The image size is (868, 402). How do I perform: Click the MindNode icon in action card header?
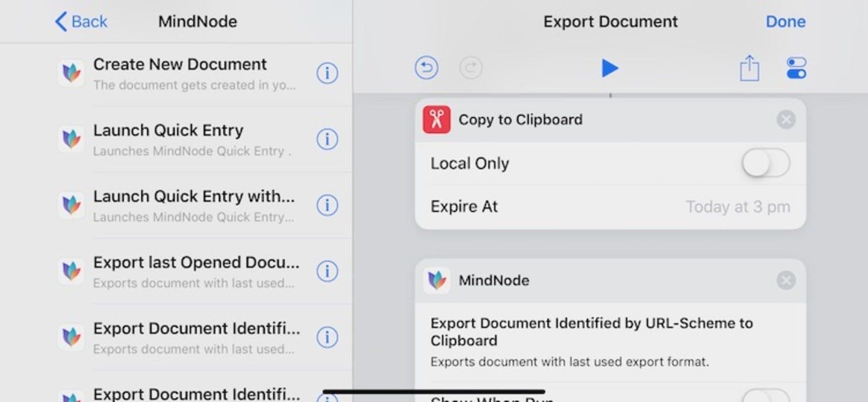coord(436,281)
